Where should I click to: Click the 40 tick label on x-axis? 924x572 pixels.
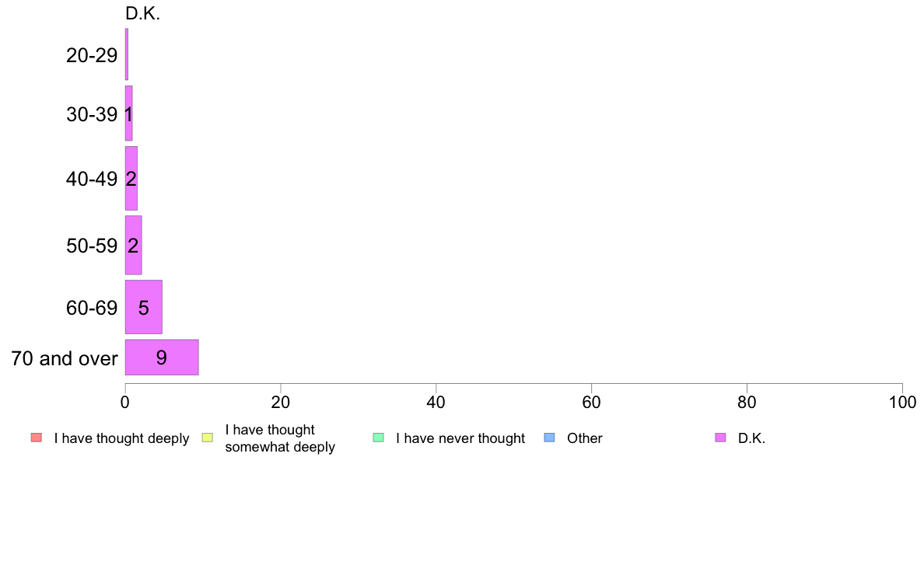coord(436,403)
